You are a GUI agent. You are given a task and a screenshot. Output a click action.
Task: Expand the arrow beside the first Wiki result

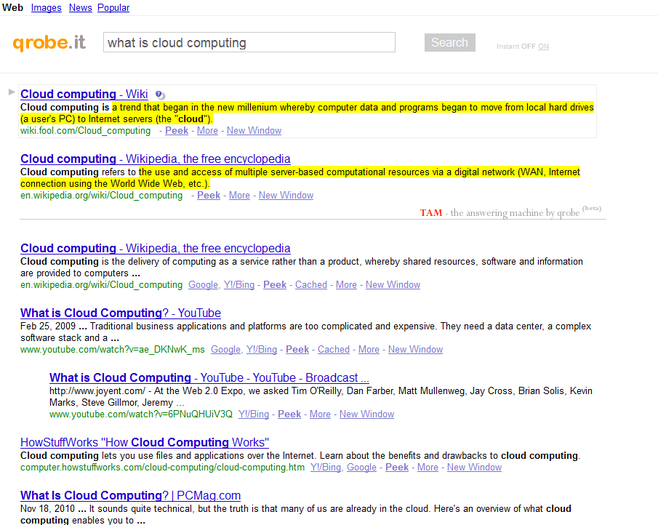click(12, 92)
